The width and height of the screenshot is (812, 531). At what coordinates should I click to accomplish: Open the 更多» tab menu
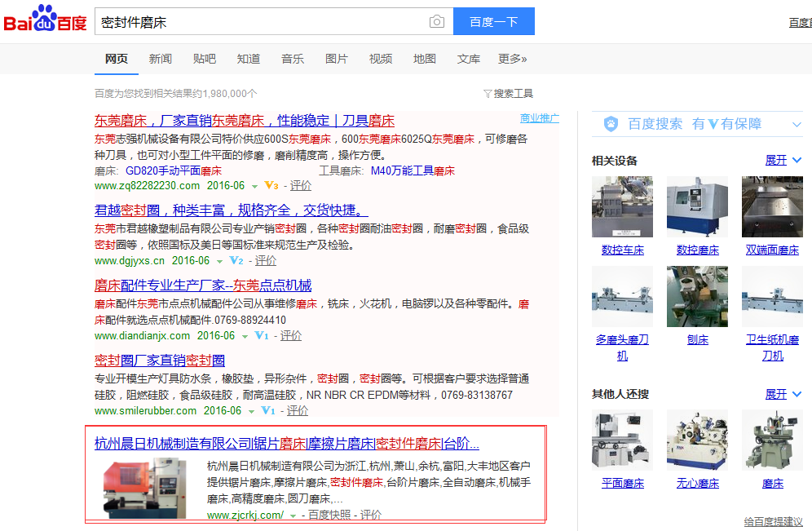[513, 59]
